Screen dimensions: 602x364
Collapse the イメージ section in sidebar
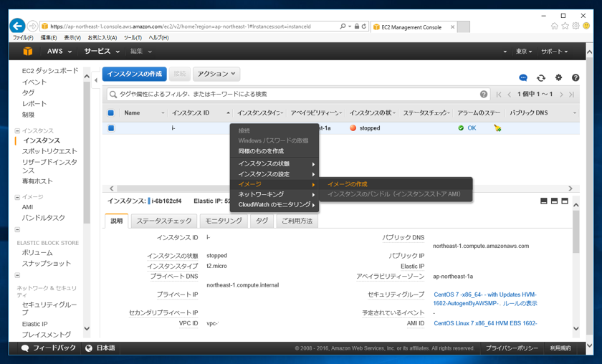point(17,197)
